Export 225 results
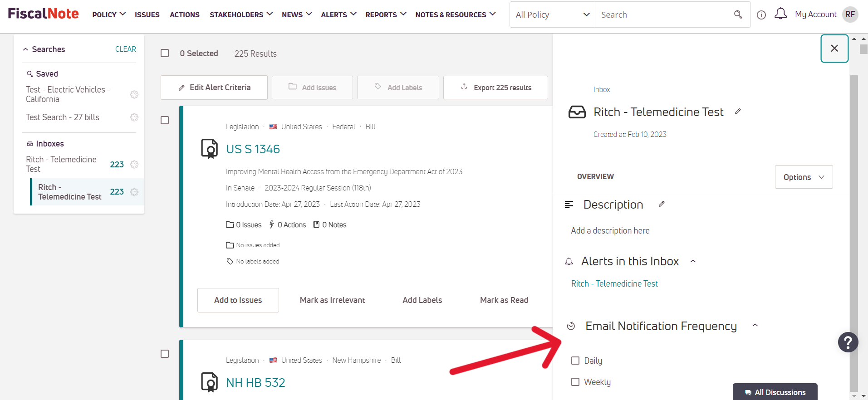Image resolution: width=868 pixels, height=400 pixels. pos(495,88)
